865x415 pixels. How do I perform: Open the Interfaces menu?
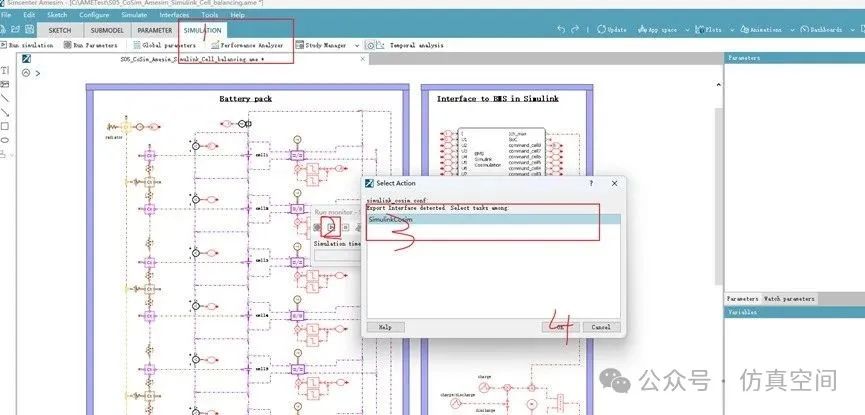[173, 15]
